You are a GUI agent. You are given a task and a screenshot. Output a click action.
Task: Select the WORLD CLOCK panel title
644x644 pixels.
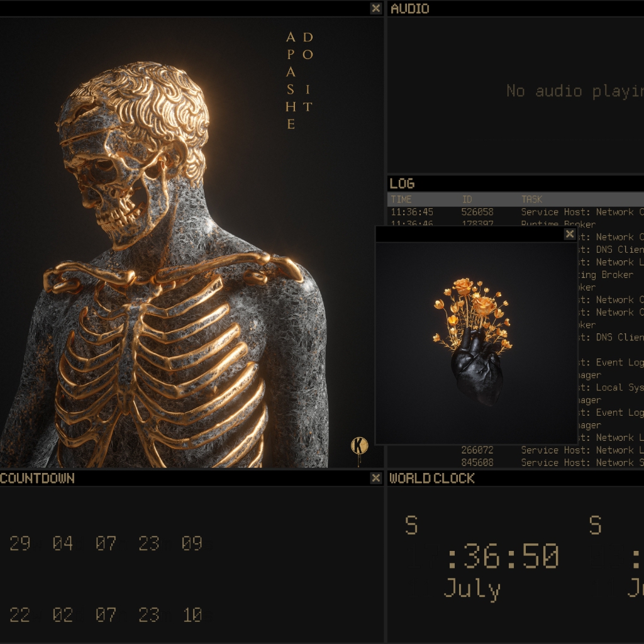point(431,478)
